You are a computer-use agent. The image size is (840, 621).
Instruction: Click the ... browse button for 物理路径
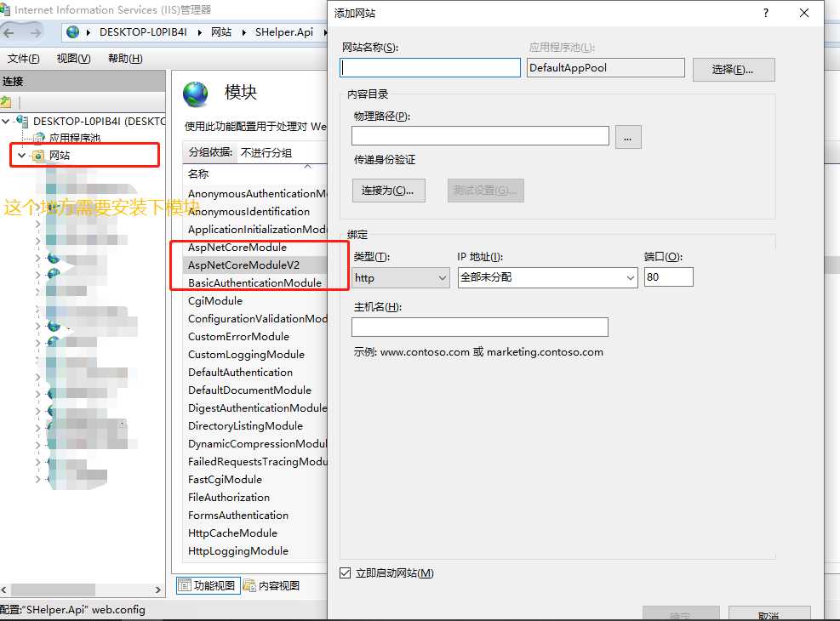tap(628, 137)
